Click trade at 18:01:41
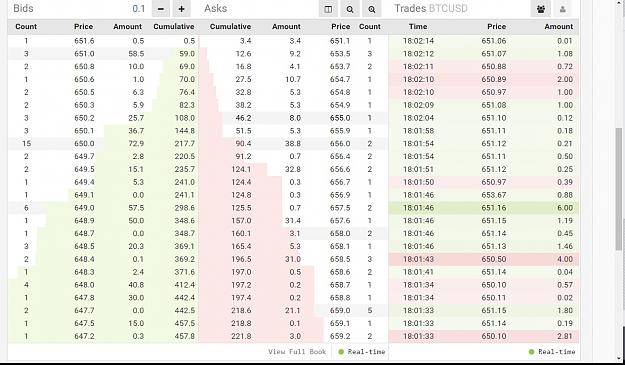This screenshot has width=625, height=365. [x=418, y=272]
